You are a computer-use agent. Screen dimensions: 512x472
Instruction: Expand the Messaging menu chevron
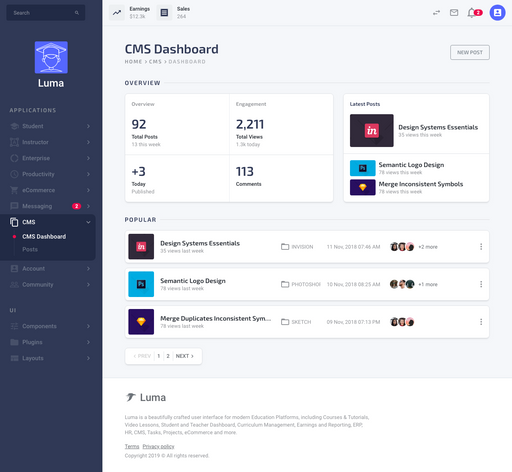click(x=88, y=206)
